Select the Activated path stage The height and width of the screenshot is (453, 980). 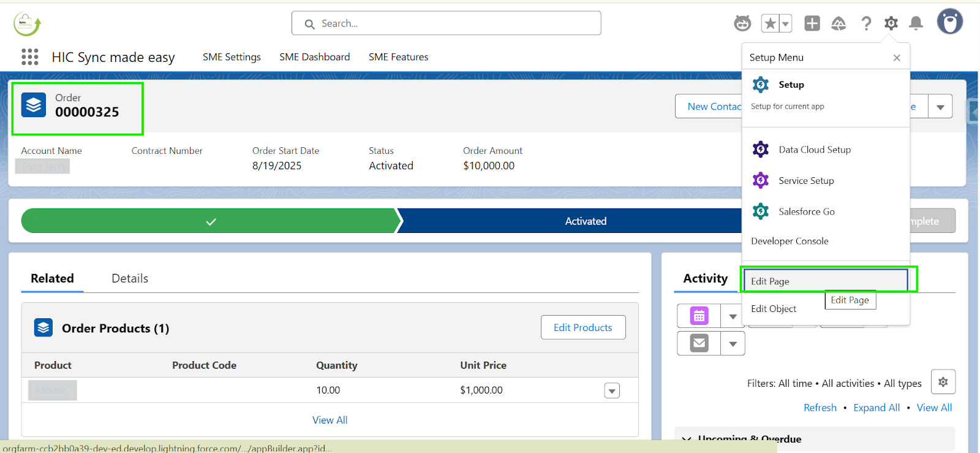tap(586, 221)
